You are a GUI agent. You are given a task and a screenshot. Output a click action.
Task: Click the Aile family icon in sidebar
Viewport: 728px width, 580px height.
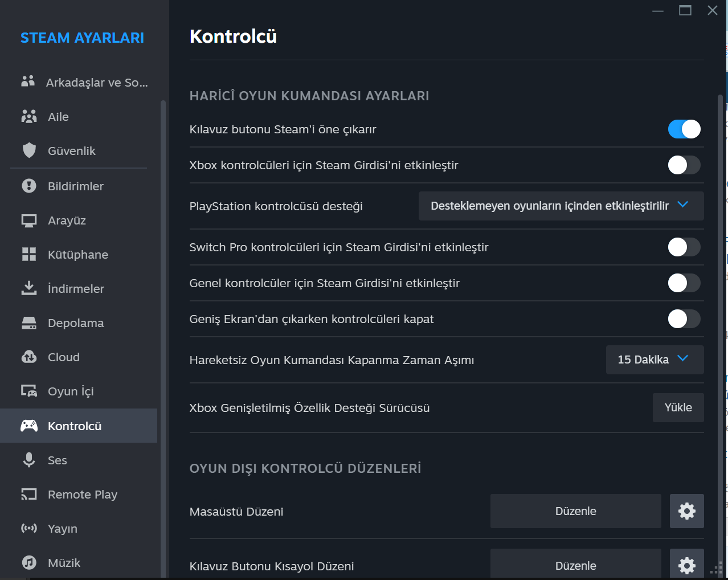pos(28,116)
